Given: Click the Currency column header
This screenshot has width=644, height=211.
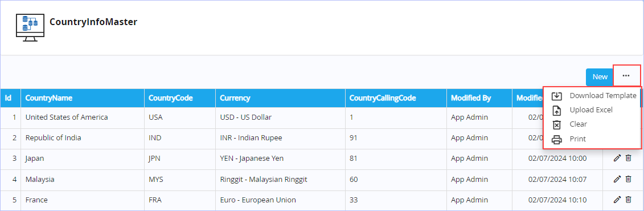Looking at the screenshot, I should click(235, 98).
